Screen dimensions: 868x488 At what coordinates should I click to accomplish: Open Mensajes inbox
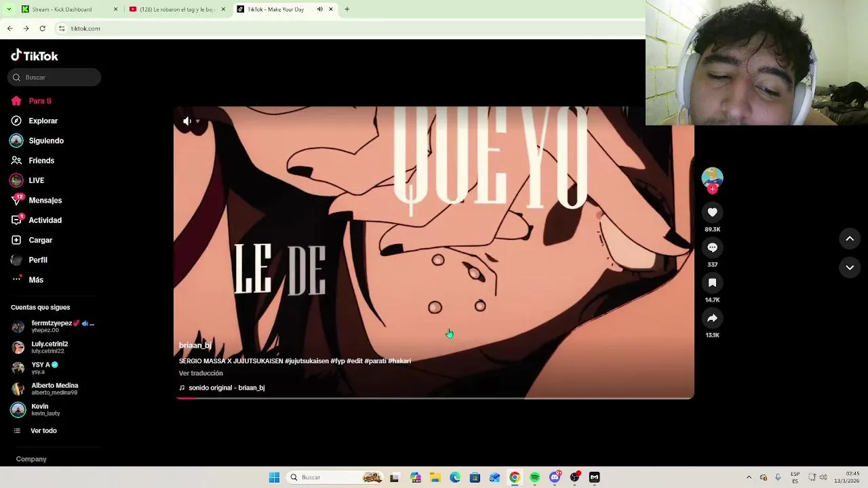tap(36, 201)
